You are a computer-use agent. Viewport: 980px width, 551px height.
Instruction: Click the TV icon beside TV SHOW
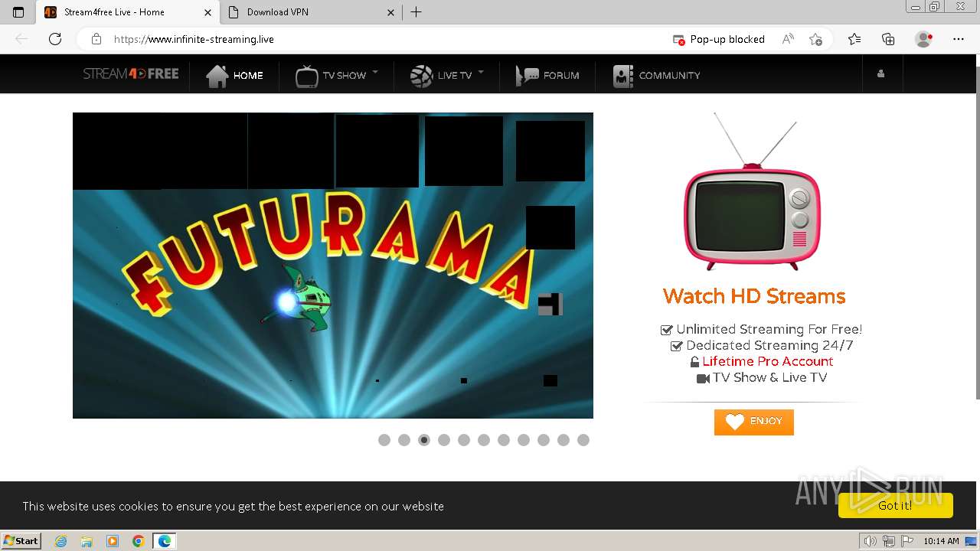click(x=306, y=76)
